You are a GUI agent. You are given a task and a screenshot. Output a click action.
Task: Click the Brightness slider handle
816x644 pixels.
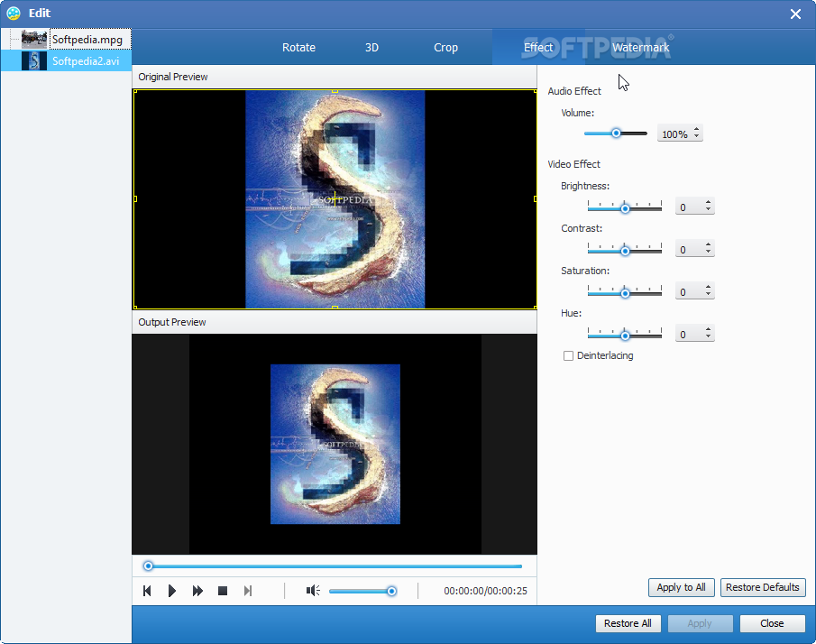pos(625,208)
